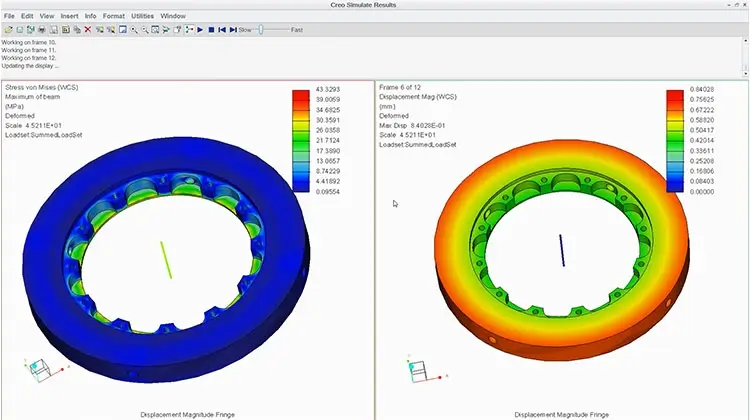Click the zoom out magnifier icon

pos(145,30)
